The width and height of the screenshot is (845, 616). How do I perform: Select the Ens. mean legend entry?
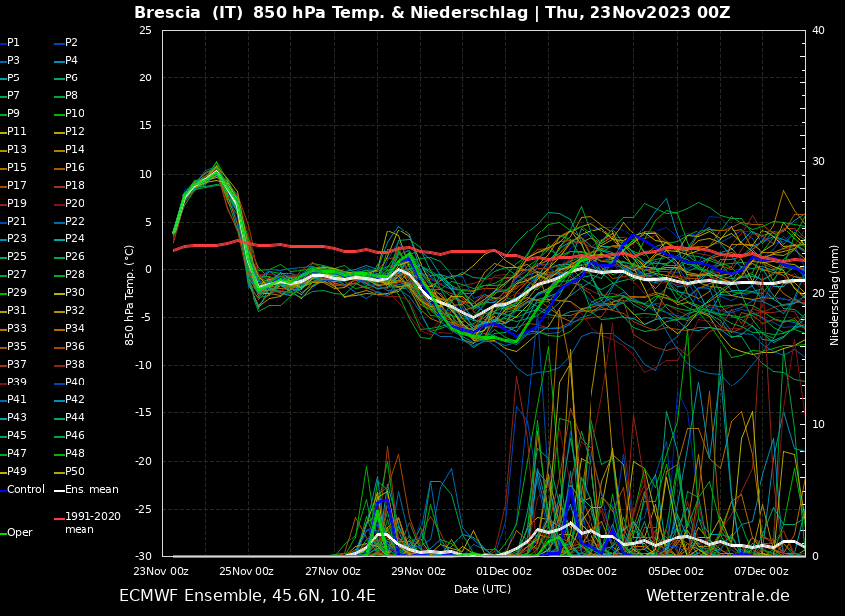coord(91,490)
